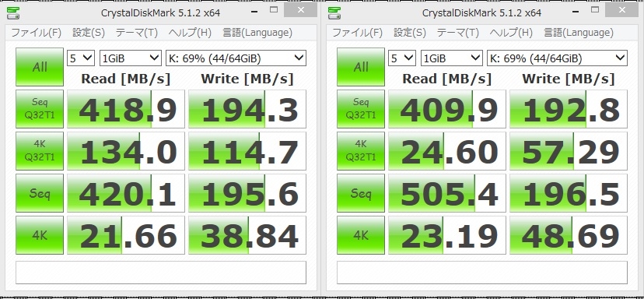644x299 pixels.
Task: Maximize the right CrystalDiskMark window
Action: [x=595, y=9]
